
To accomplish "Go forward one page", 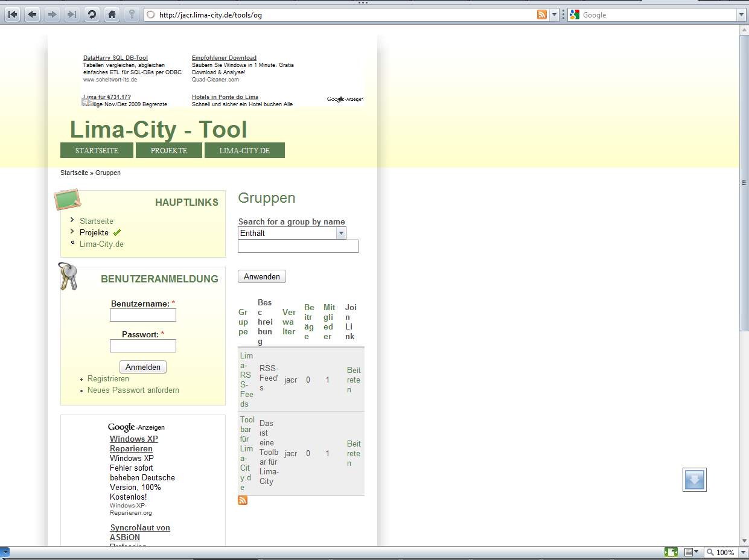I will [x=52, y=14].
